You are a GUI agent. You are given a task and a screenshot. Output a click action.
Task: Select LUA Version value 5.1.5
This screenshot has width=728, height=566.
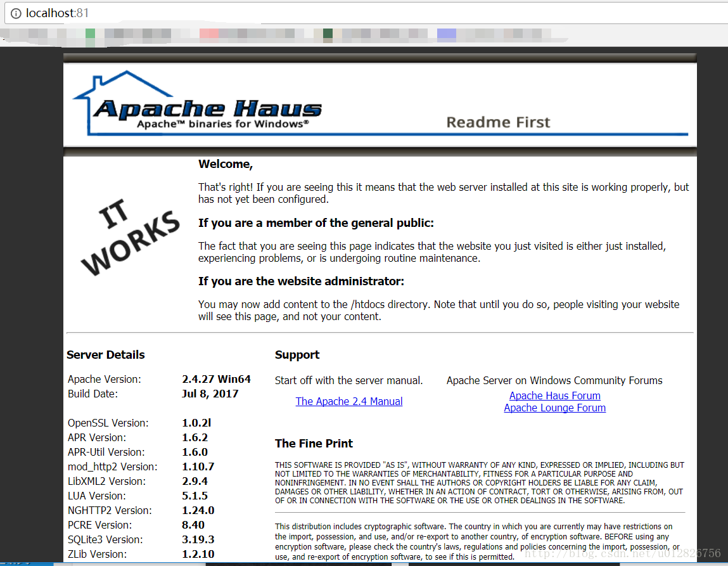pos(195,496)
